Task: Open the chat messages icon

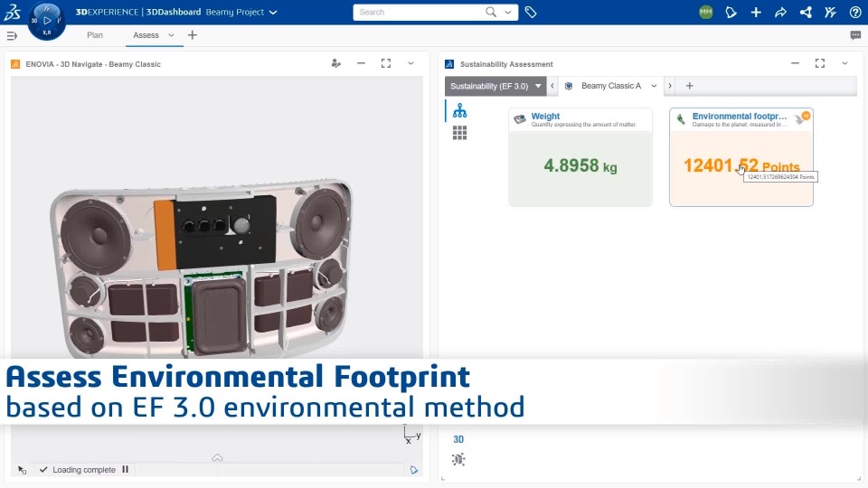Action: (855, 35)
